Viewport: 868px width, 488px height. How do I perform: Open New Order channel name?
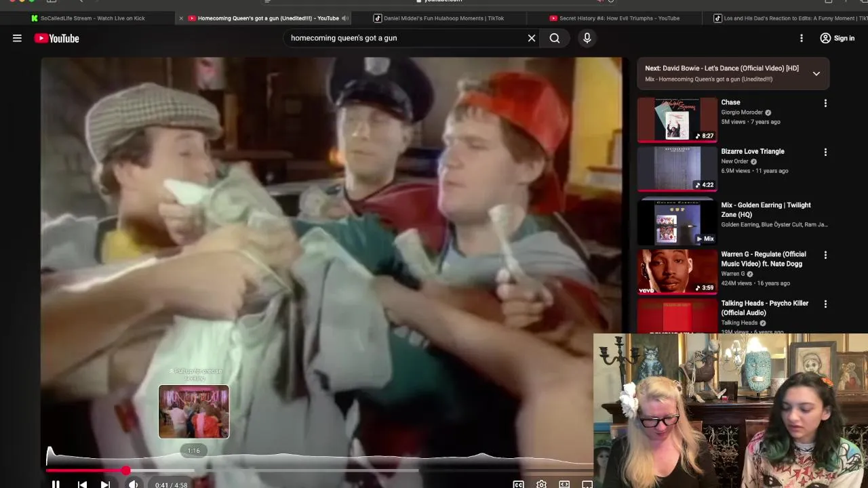(x=734, y=161)
